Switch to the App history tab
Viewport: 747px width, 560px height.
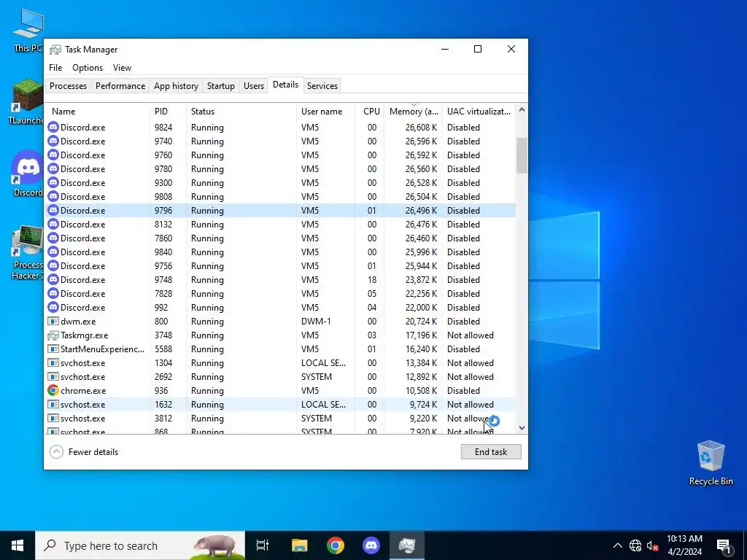click(x=176, y=86)
